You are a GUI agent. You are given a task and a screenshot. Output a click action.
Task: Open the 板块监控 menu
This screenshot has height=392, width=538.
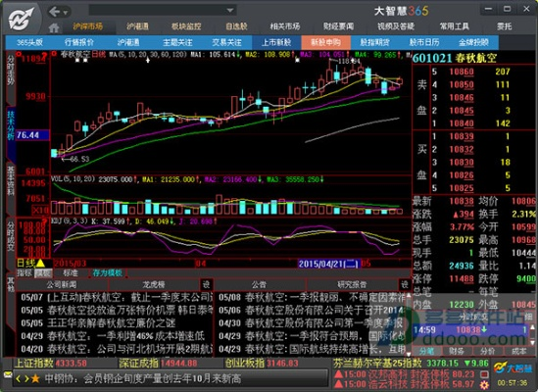pos(186,26)
